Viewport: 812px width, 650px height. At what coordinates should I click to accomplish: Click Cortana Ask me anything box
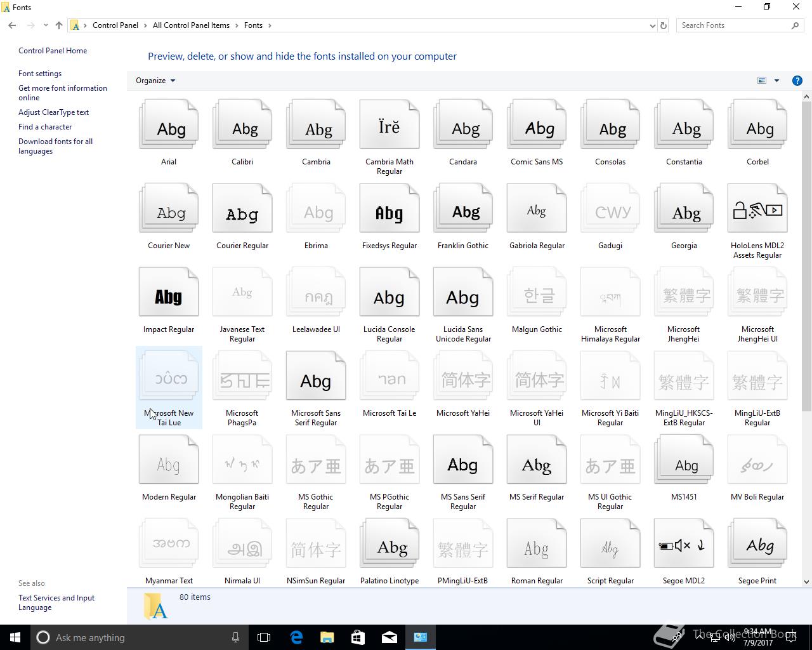pos(140,637)
